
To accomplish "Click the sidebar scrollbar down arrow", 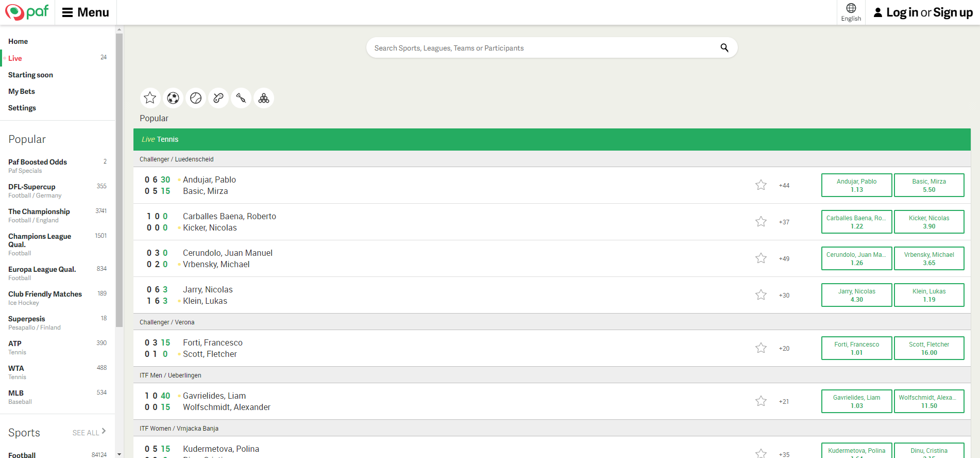I will [119, 454].
